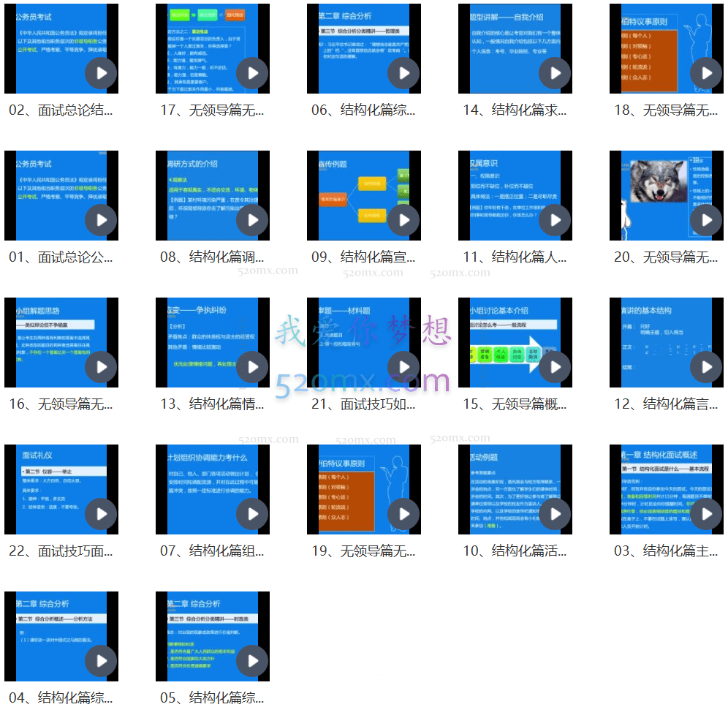Play video 15、无领导篇概

pos(555,367)
